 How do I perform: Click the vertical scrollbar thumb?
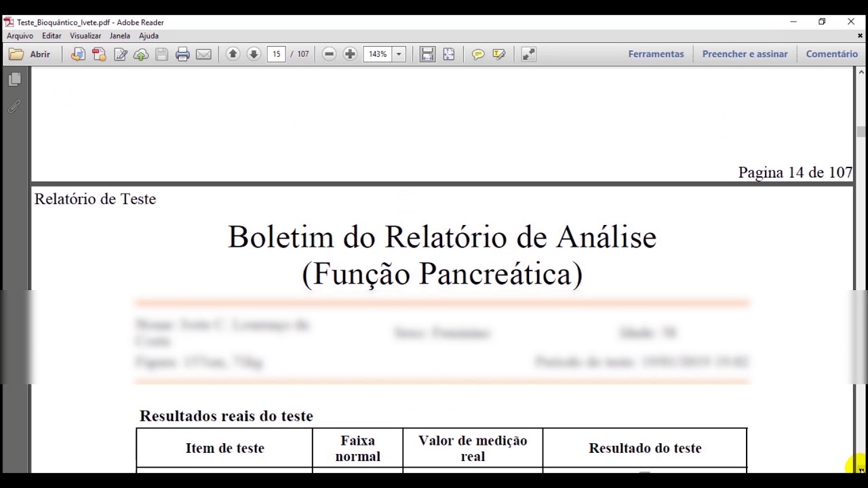point(861,131)
